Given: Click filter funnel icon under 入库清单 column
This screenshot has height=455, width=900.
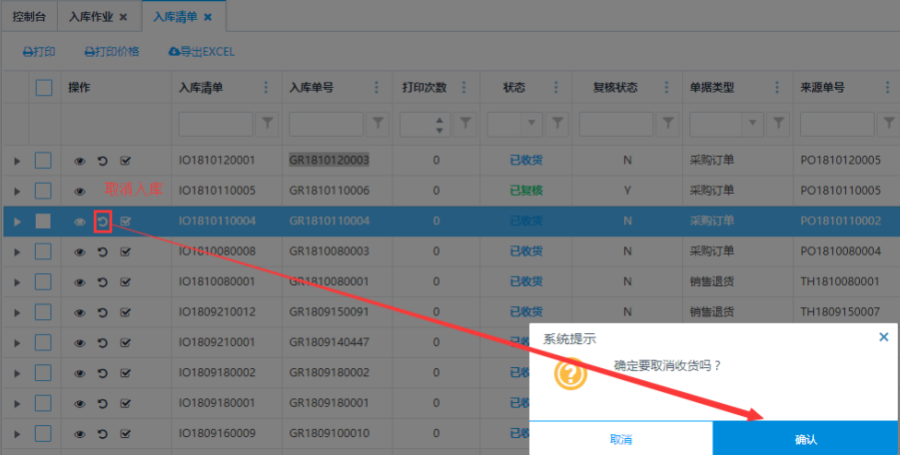Looking at the screenshot, I should 268,123.
